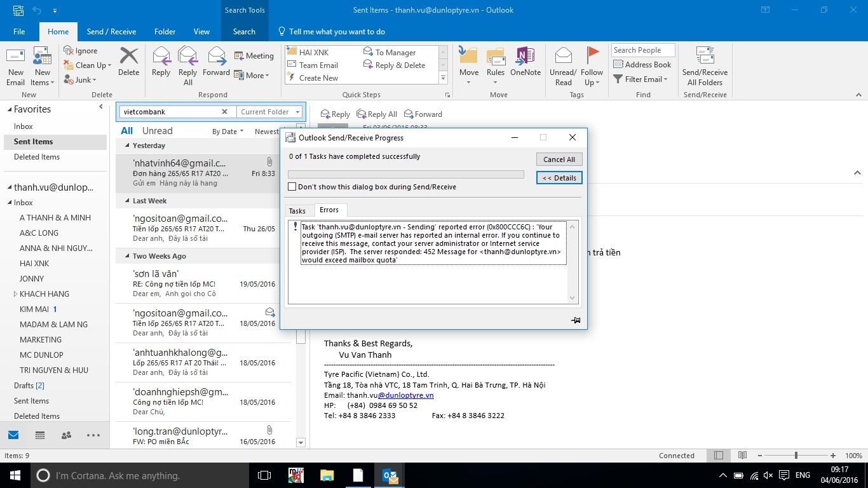868x488 pixels.
Task: Click the Ignore conversation icon
Action: 69,50
